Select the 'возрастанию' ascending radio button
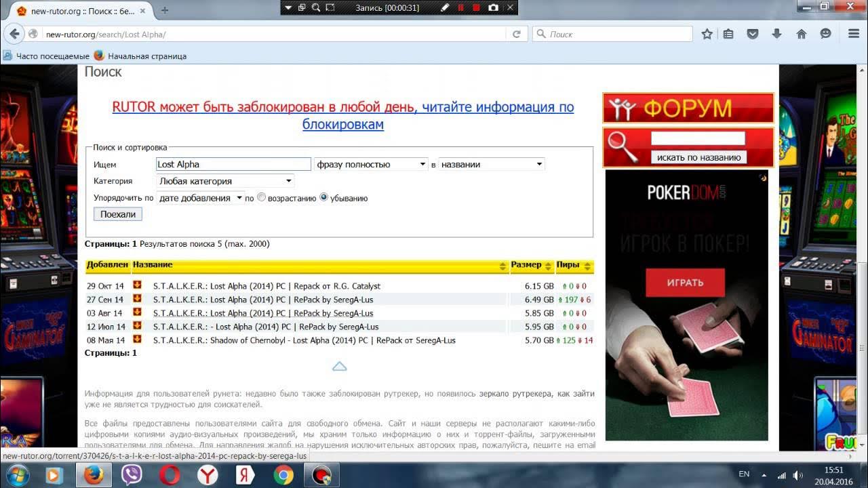The width and height of the screenshot is (868, 488). click(261, 198)
